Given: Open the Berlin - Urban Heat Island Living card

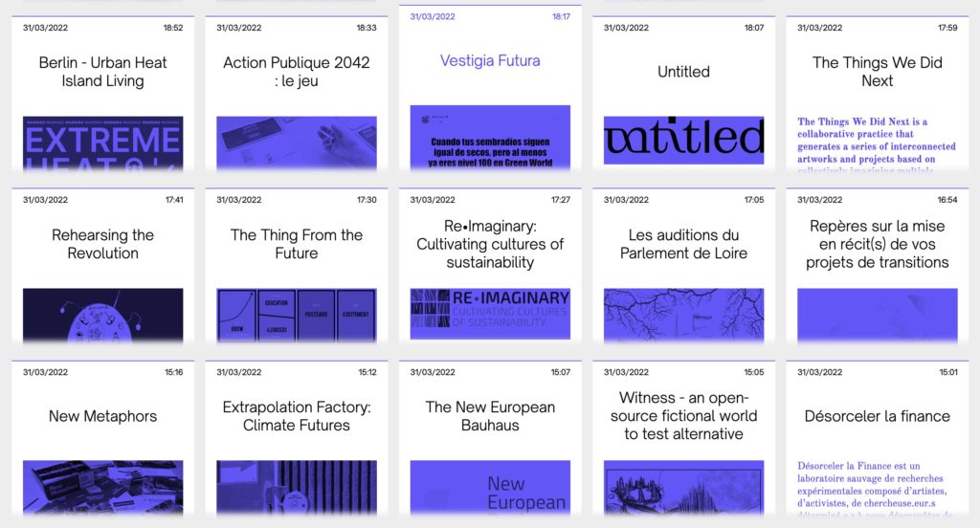Looking at the screenshot, I should pos(103,72).
